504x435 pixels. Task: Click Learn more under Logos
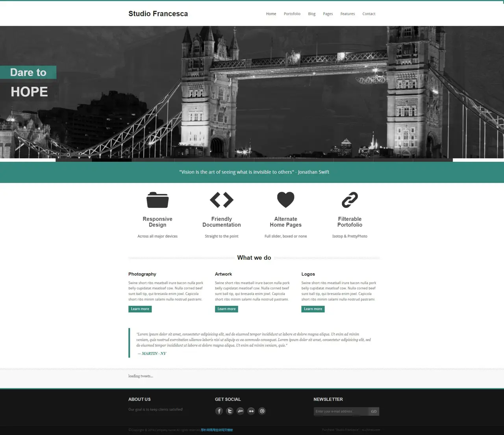pos(313,309)
